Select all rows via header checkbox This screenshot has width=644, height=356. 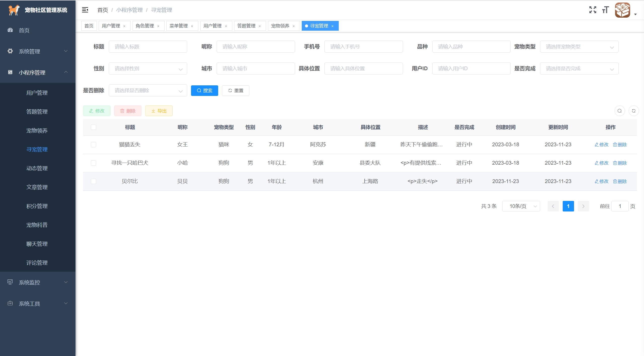point(93,127)
